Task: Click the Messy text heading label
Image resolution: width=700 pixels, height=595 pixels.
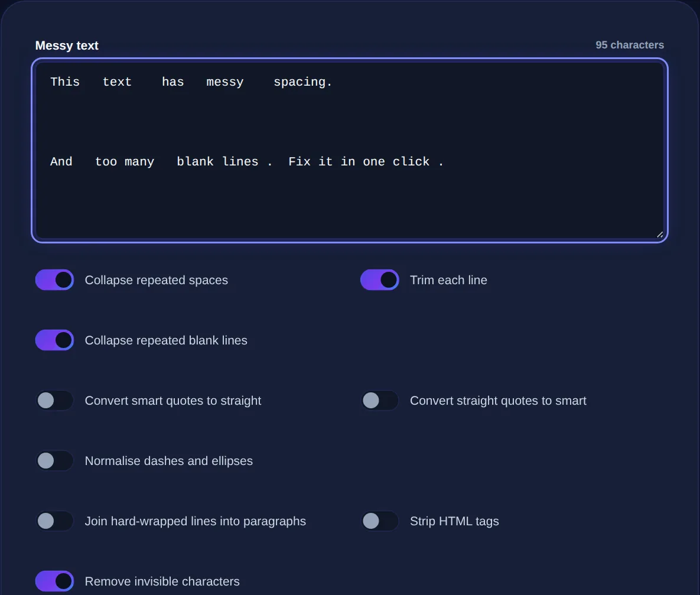Action: pos(67,45)
